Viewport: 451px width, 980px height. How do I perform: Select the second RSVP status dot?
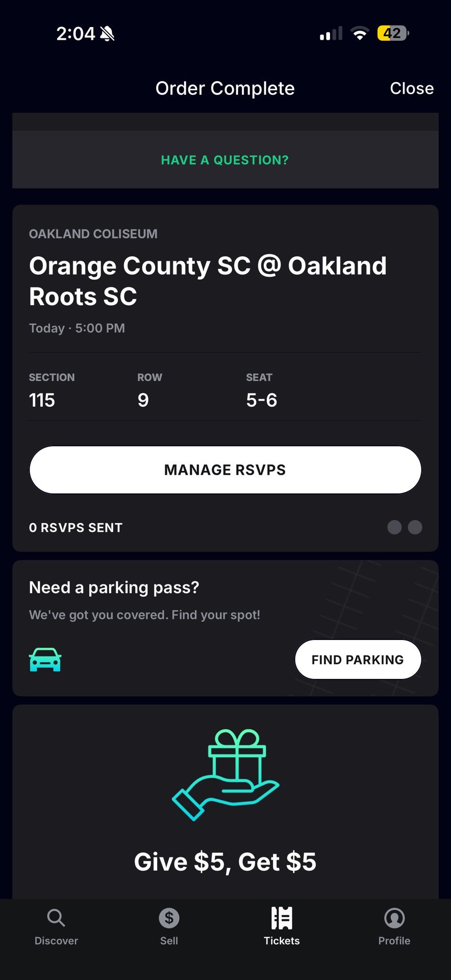415,527
